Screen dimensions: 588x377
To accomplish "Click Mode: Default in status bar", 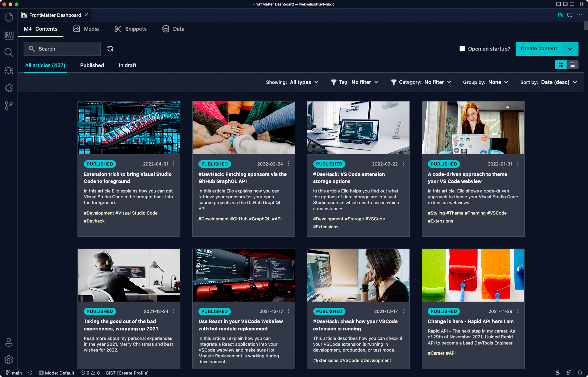I will tap(57, 373).
